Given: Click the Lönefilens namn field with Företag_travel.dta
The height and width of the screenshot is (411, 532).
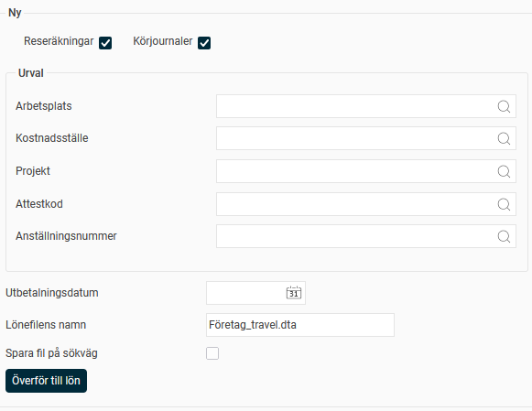Looking at the screenshot, I should tap(300, 325).
